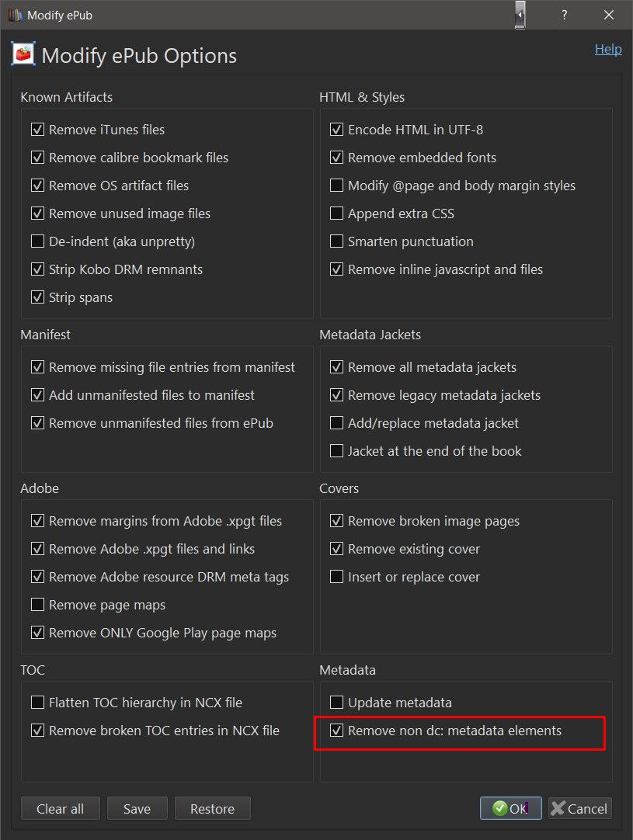
Task: Click the Restore button
Action: coord(212,808)
